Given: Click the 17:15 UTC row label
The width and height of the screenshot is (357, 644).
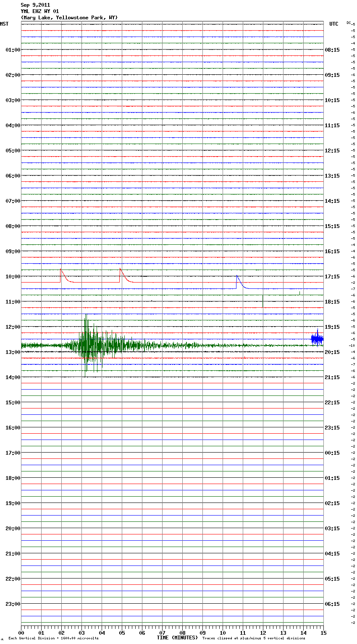Looking at the screenshot, I should click(332, 276).
